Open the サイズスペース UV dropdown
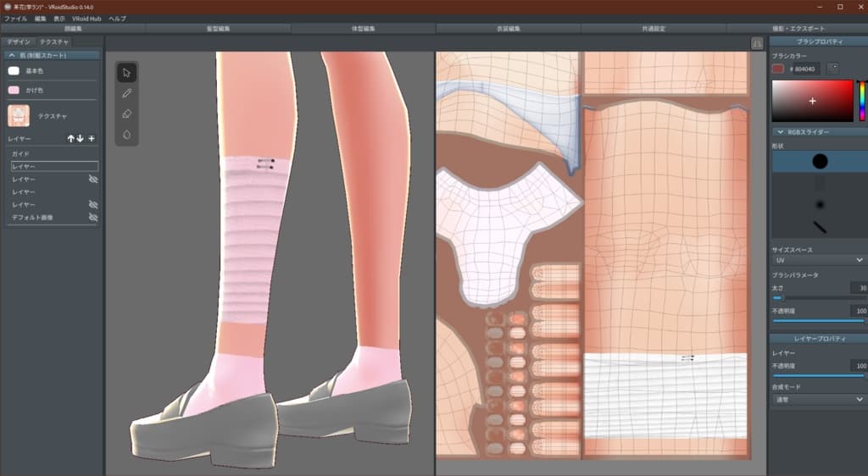 [x=817, y=260]
